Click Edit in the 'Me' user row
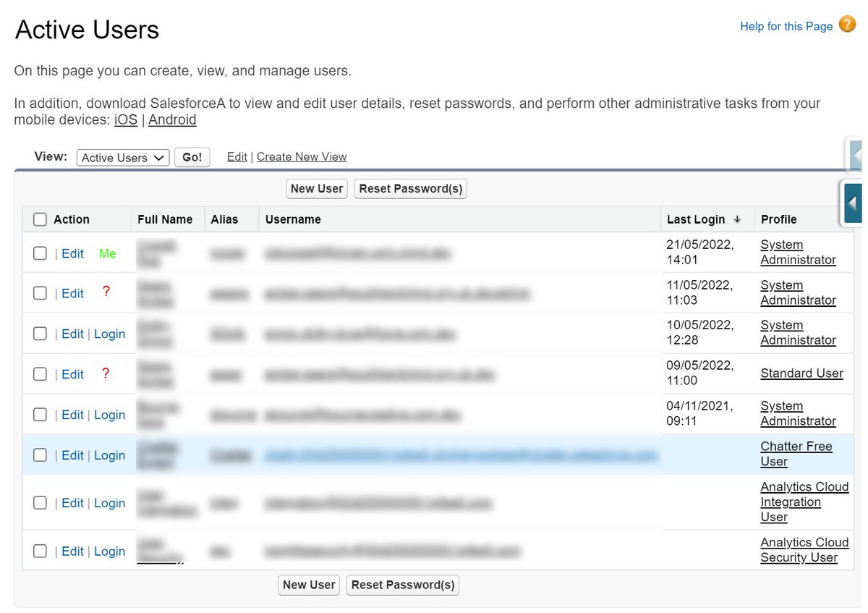Image resolution: width=868 pixels, height=613 pixels. coord(73,253)
